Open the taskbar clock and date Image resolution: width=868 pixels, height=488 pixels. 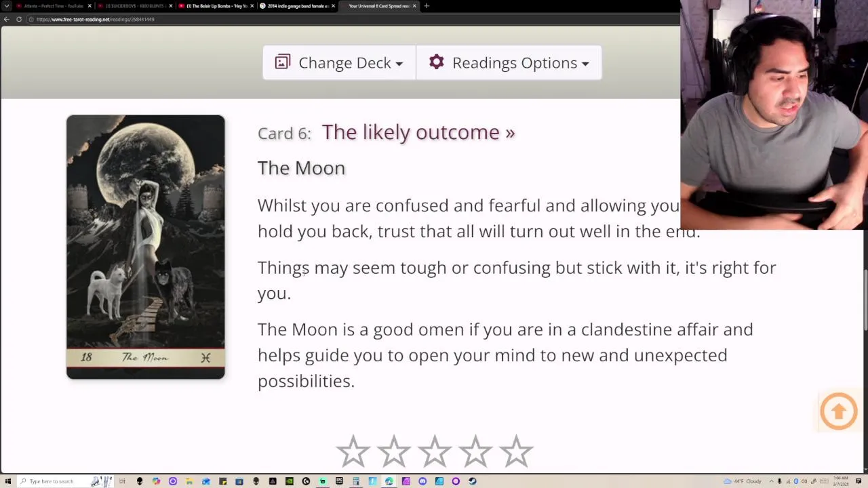click(x=841, y=481)
